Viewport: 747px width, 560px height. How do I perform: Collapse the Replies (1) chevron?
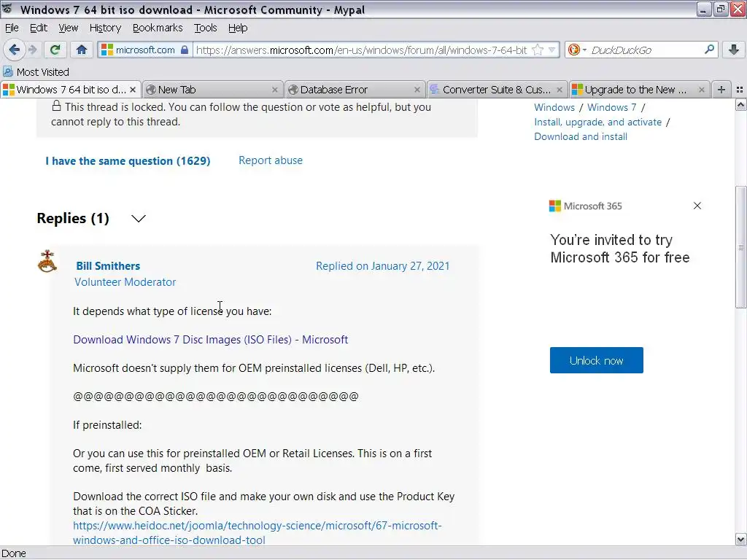point(138,219)
